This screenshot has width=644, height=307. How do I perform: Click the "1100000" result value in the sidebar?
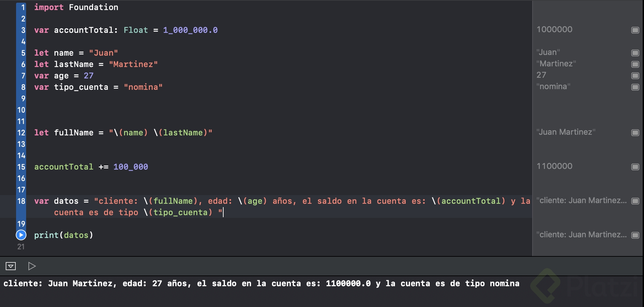coord(554,166)
